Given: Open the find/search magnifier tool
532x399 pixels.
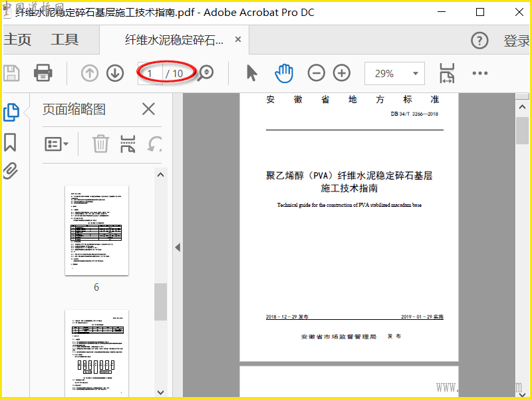Looking at the screenshot, I should 205,72.
